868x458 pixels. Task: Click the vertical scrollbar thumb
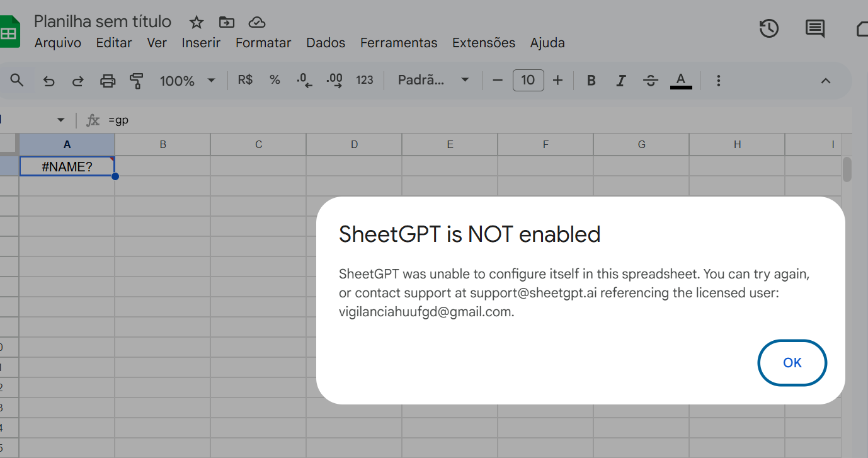tap(847, 169)
